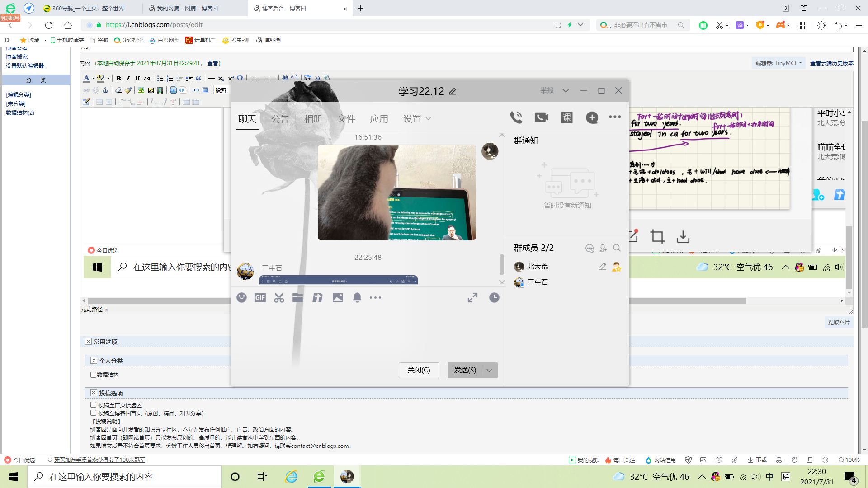This screenshot has height=488, width=868.
Task: Click the horizontal editor scrollbar
Action: pos(158,300)
